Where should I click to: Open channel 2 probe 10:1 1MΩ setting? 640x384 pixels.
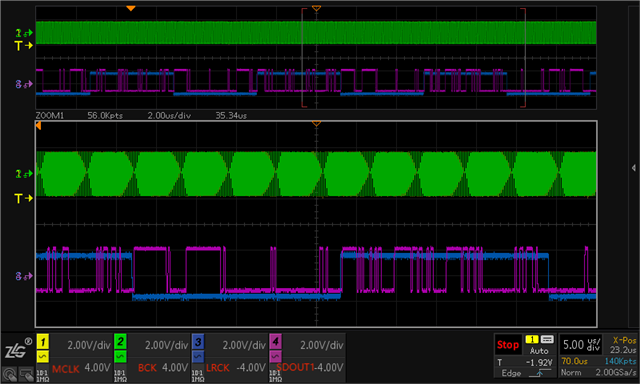(x=120, y=375)
